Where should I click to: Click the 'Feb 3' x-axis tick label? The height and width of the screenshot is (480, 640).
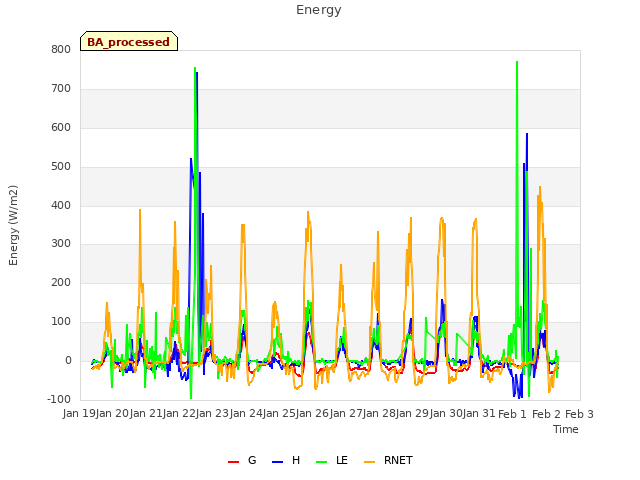579,414
